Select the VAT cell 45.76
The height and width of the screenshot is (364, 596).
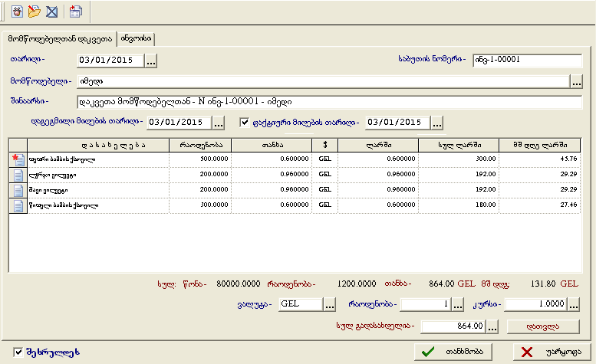[540, 159]
